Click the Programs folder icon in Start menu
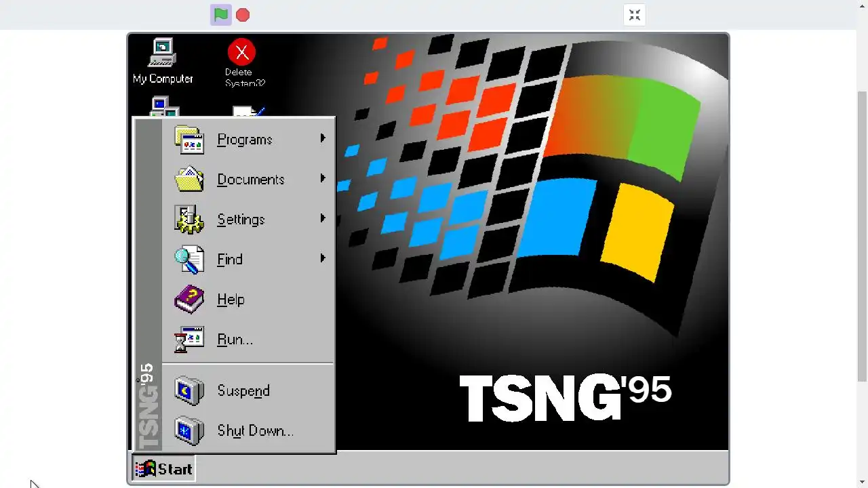This screenshot has height=488, width=868. [x=189, y=140]
